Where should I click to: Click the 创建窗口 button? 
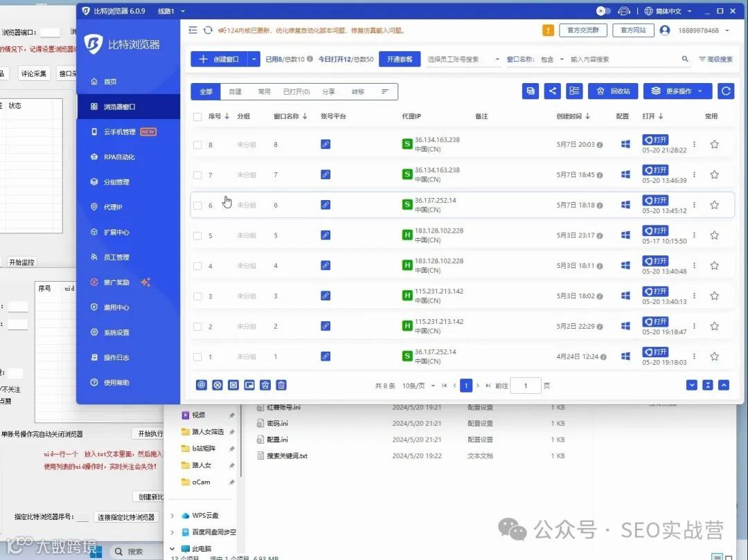(x=219, y=59)
